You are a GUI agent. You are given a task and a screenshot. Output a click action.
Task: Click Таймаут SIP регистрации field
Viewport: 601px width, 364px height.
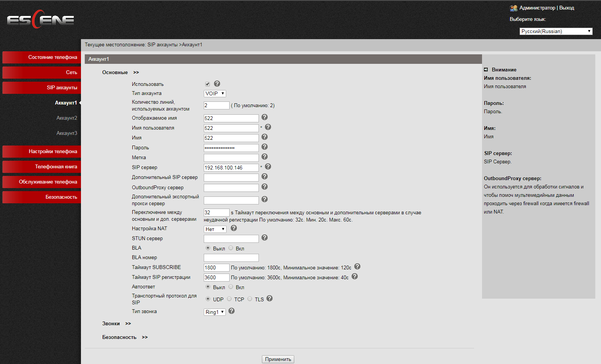click(217, 277)
